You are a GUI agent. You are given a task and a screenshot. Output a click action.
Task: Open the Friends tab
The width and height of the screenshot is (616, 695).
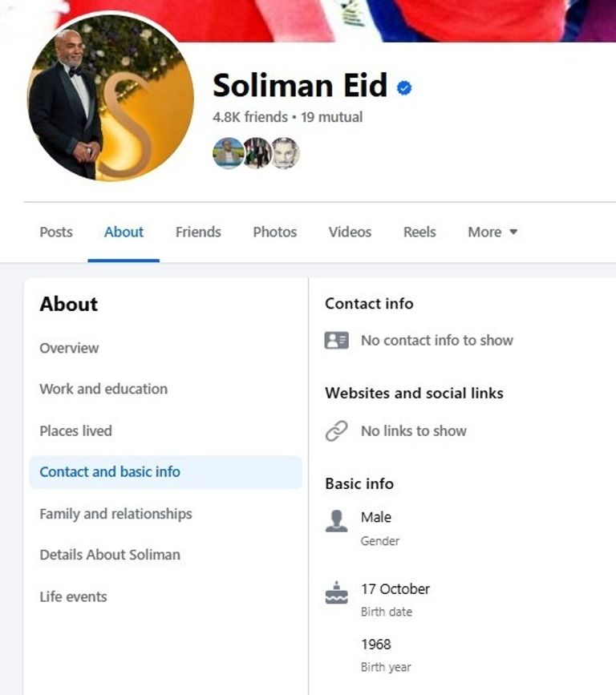pos(198,232)
